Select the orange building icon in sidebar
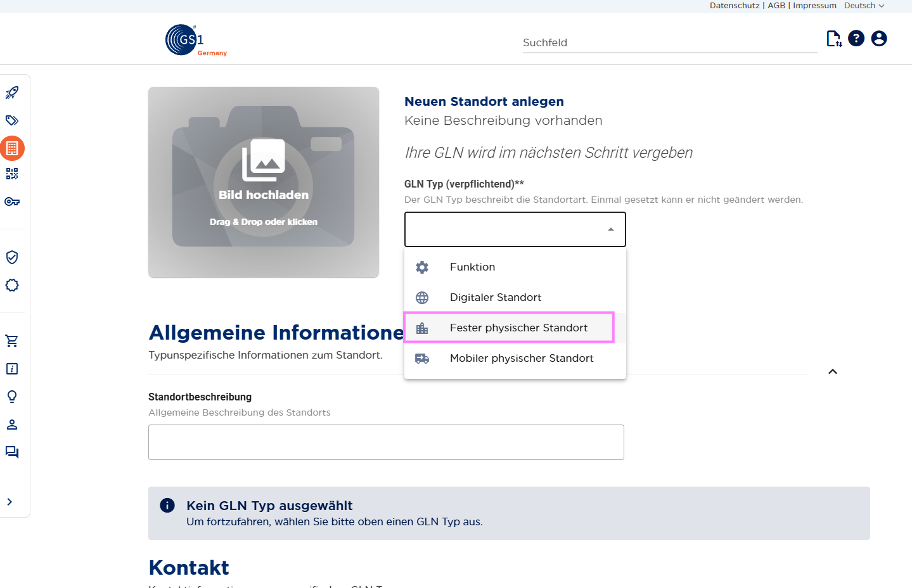912x588 pixels. pos(12,148)
